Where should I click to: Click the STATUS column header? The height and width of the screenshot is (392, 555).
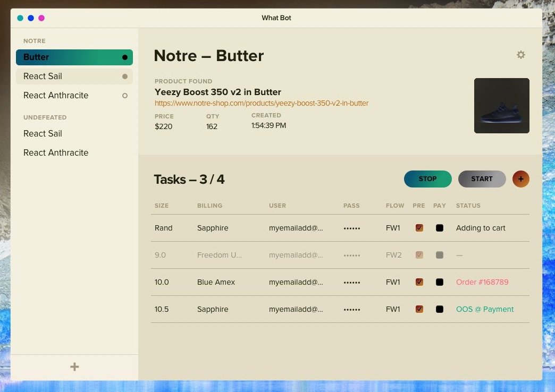click(468, 206)
